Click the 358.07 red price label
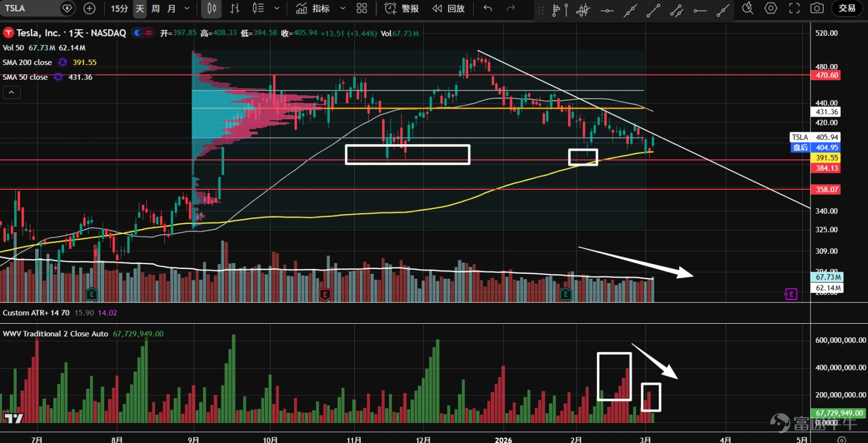868x443 pixels. 826,189
